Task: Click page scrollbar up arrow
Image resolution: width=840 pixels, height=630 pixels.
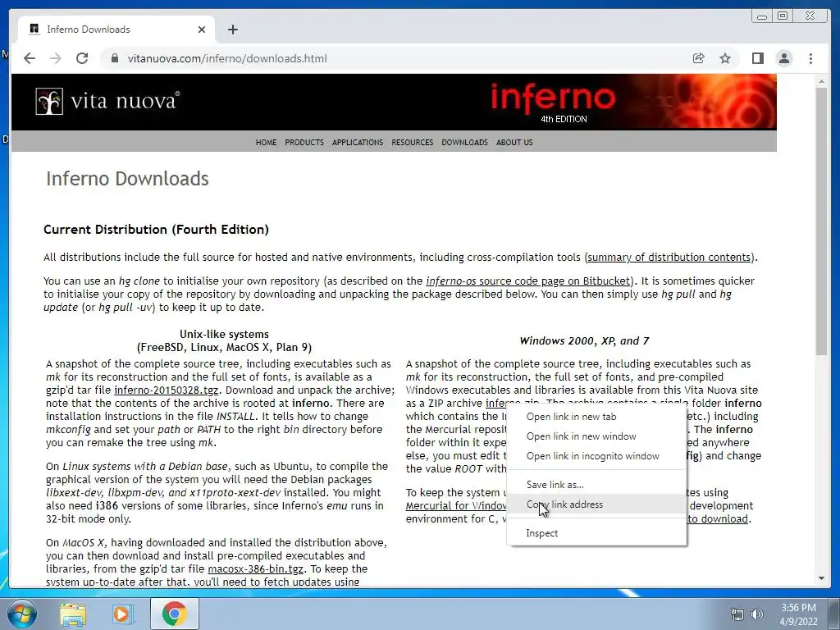Action: point(822,81)
